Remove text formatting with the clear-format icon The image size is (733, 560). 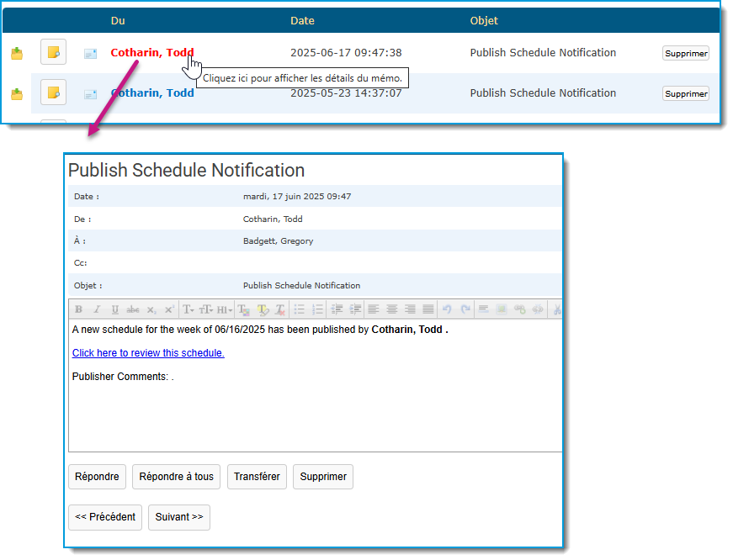[x=280, y=309]
